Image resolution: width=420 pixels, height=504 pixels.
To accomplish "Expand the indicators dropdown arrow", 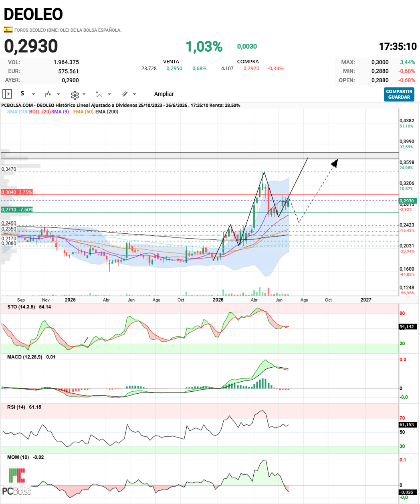I will [x=109, y=94].
